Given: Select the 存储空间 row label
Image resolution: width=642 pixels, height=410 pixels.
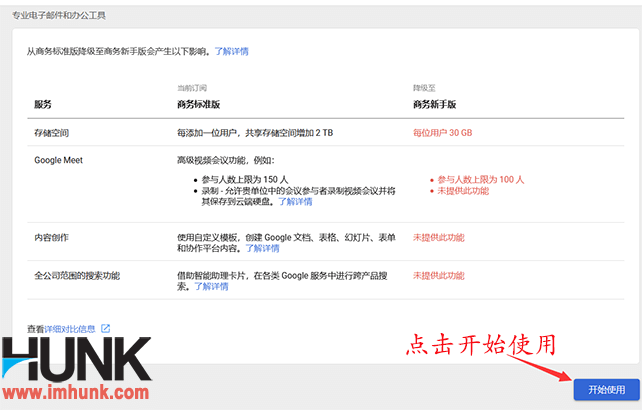Looking at the screenshot, I should click(x=51, y=133).
